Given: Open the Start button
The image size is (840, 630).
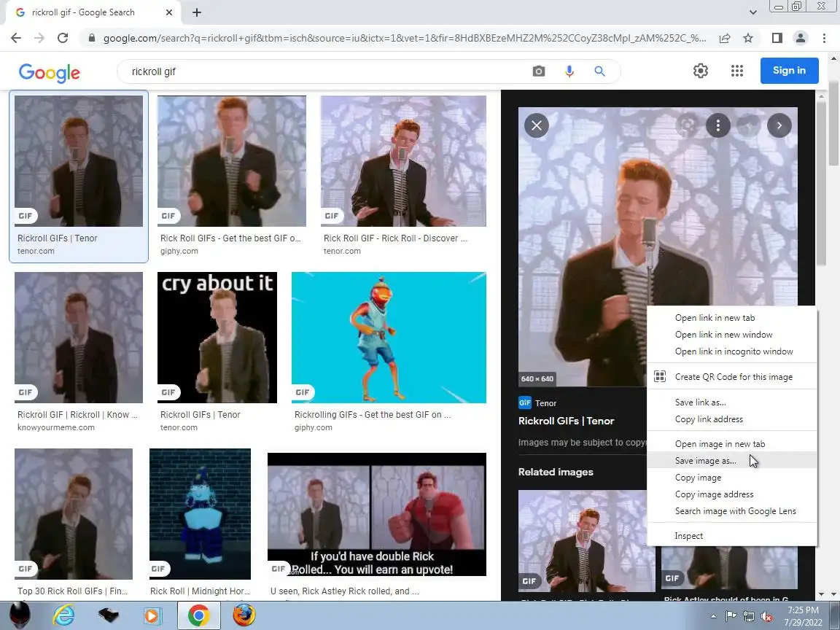Looking at the screenshot, I should click(19, 615).
